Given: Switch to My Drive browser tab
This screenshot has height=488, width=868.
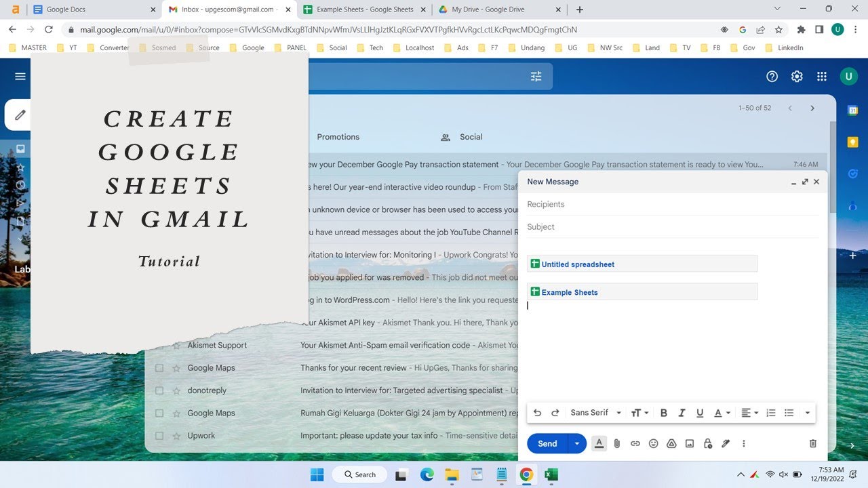Looking at the screenshot, I should 499,9.
